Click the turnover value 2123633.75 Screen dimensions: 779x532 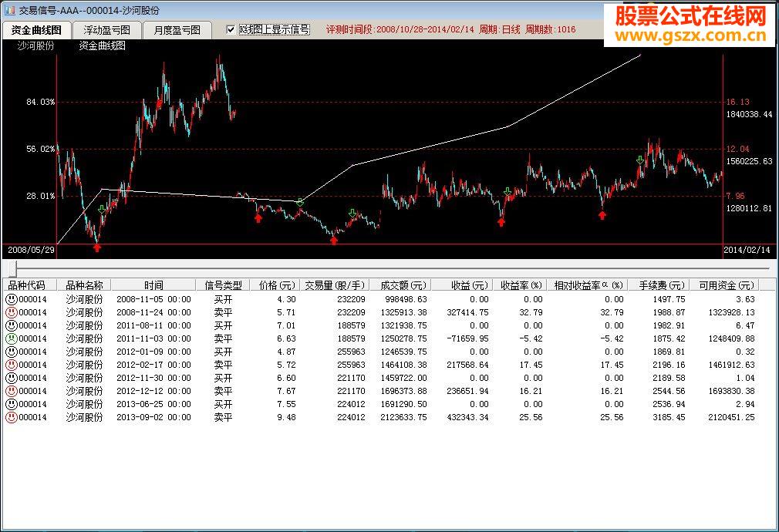coord(403,417)
